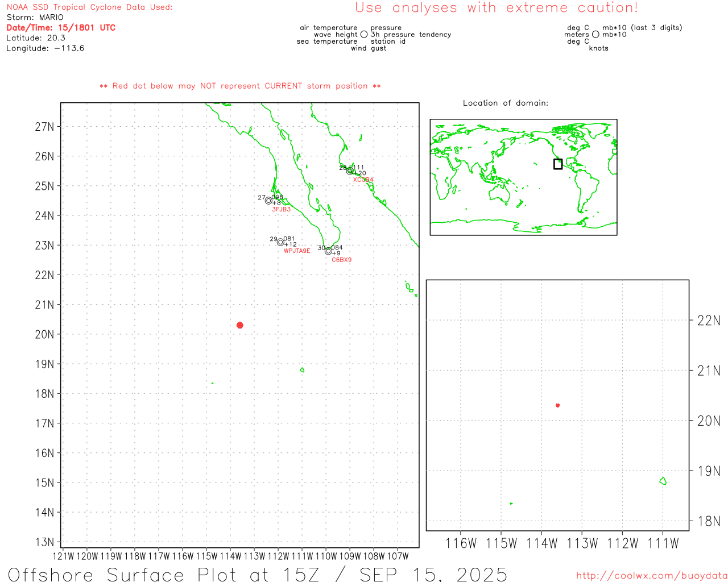Click the '107W' longitude label on main map
The image size is (728, 582).
click(398, 556)
